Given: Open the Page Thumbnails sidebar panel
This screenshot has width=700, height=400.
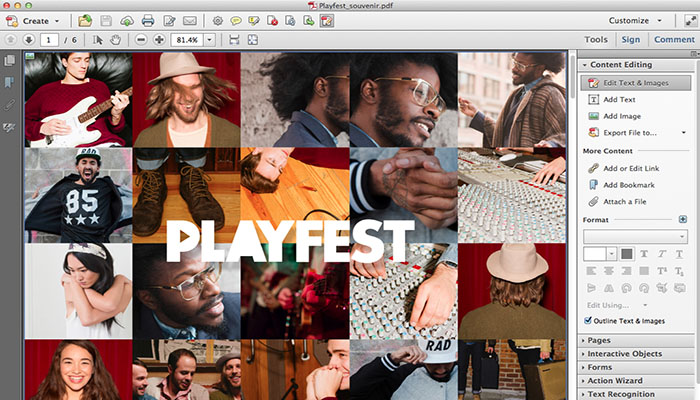Looking at the screenshot, I should pos(10,61).
